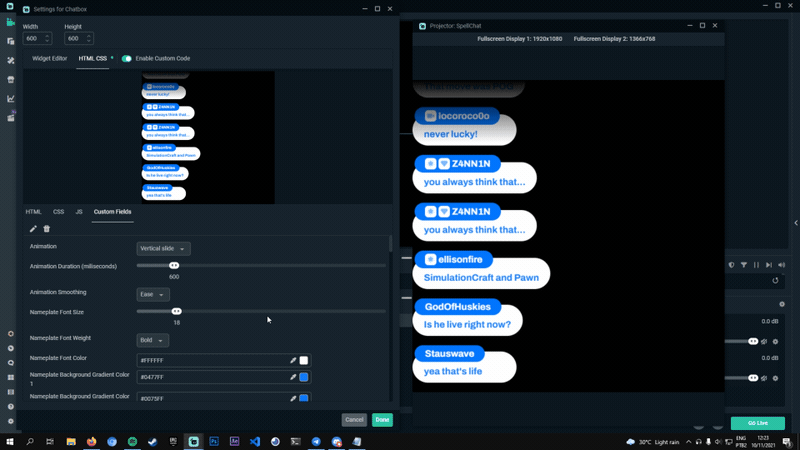Click white Nameplate Font Color swatch
The height and width of the screenshot is (450, 800).
(304, 360)
